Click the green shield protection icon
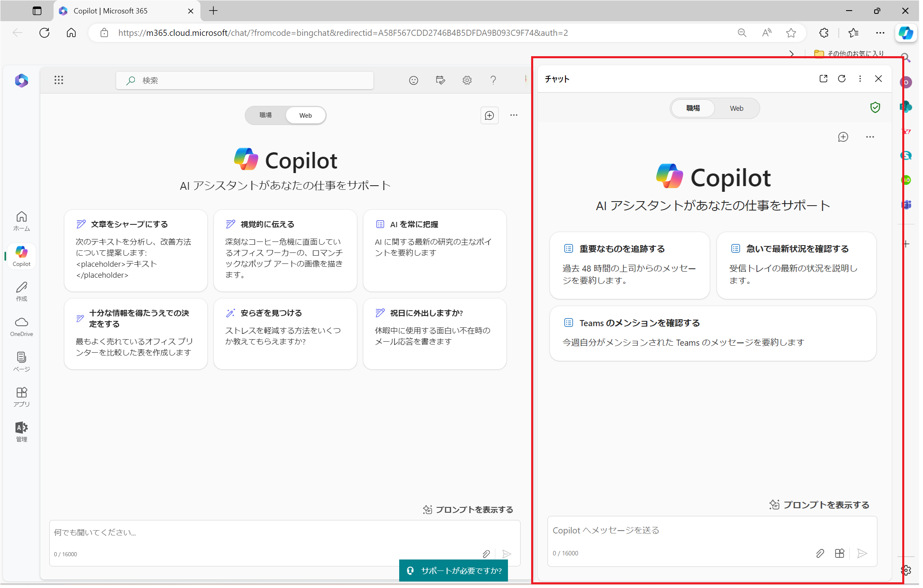Viewport: 923px width, 588px height. tap(875, 108)
